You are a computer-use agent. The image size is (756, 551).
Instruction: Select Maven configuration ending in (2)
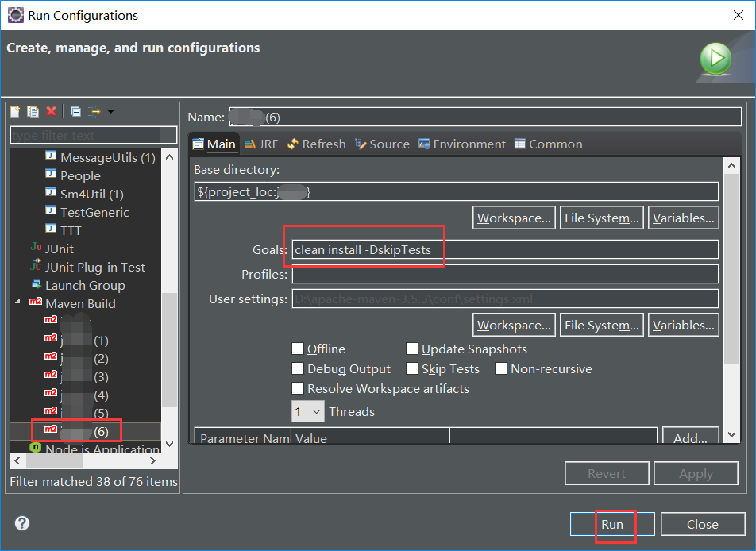point(77,359)
